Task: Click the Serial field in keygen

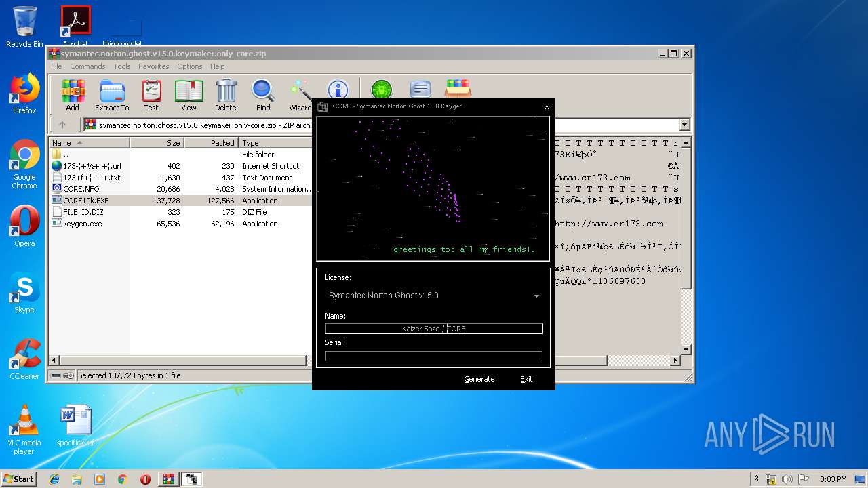Action: click(x=434, y=356)
